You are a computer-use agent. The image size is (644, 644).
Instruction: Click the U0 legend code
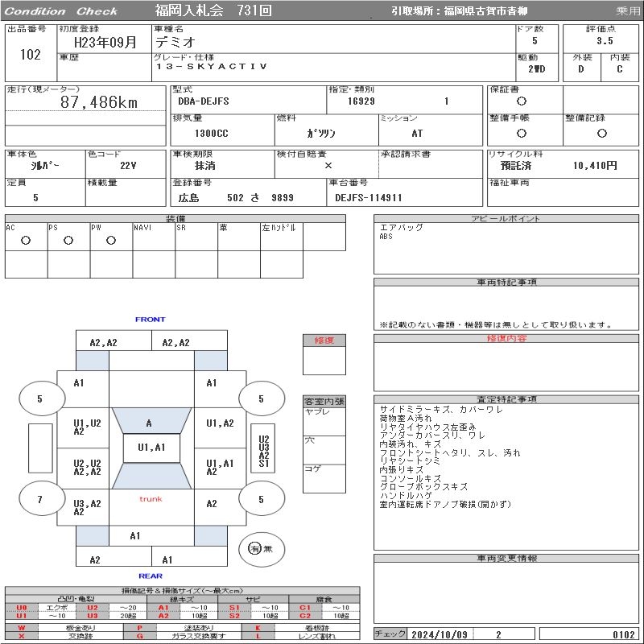click(x=22, y=608)
